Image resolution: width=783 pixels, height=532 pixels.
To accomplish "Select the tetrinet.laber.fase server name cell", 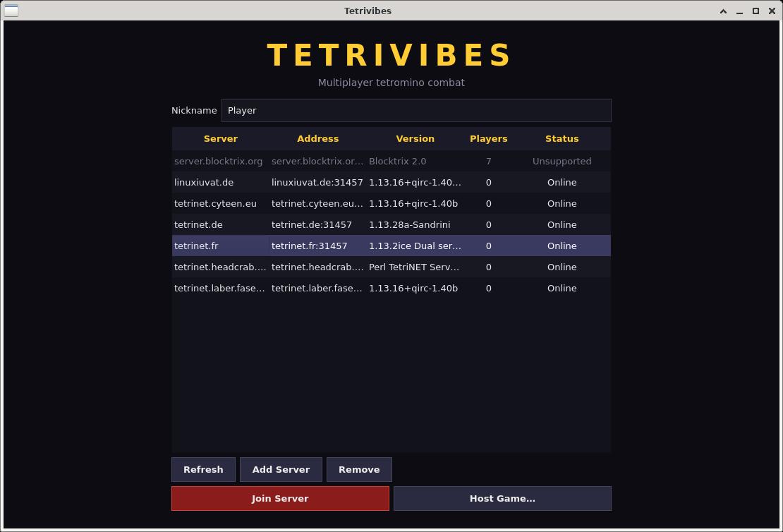I will click(219, 289).
